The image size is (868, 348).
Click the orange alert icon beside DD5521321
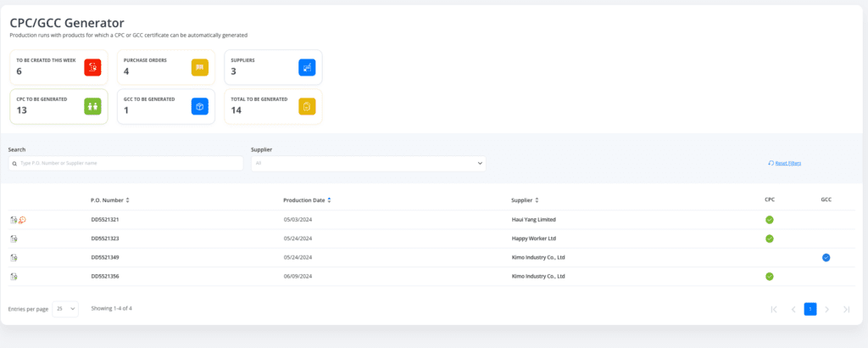coord(22,220)
